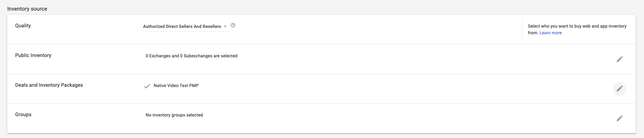
Task: Select the Groups row label
Action: coord(23,114)
